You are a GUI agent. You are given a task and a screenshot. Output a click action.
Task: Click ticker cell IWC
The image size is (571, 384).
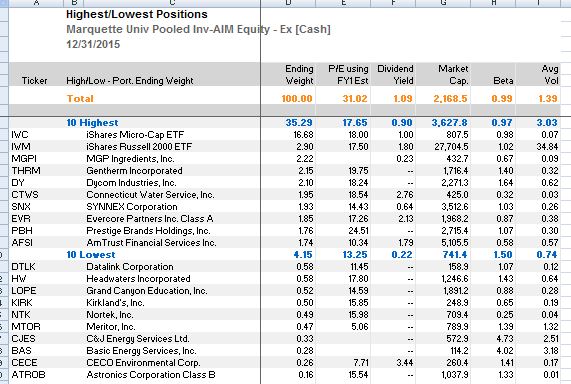click(20, 135)
